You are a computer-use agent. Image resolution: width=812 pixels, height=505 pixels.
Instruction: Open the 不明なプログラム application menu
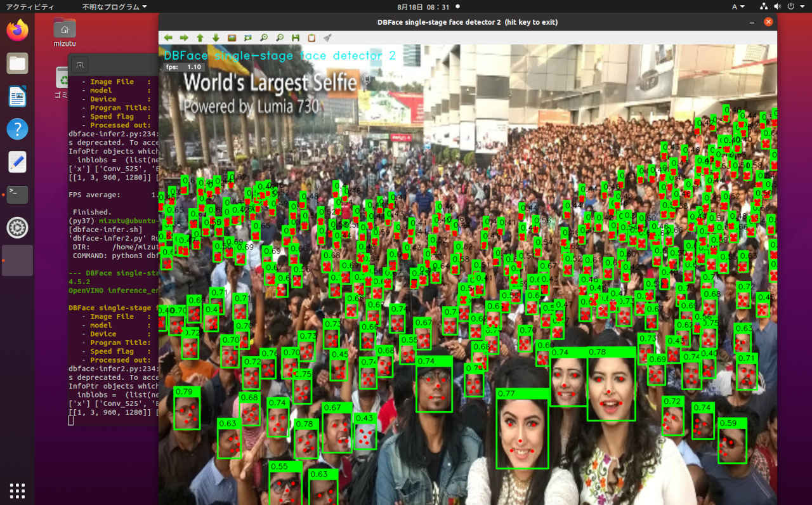(x=114, y=6)
